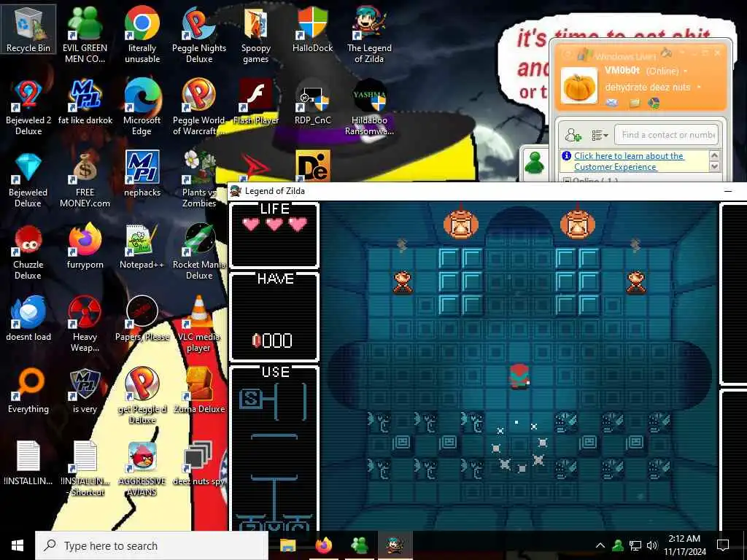
Task: Click the left orange lantern in Zilda
Action: tap(461, 223)
